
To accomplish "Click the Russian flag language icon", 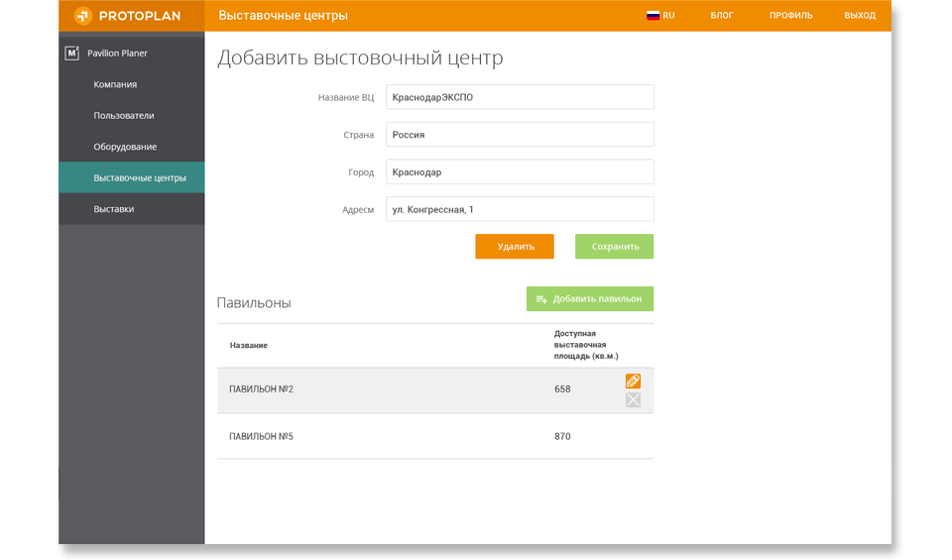I will point(653,16).
